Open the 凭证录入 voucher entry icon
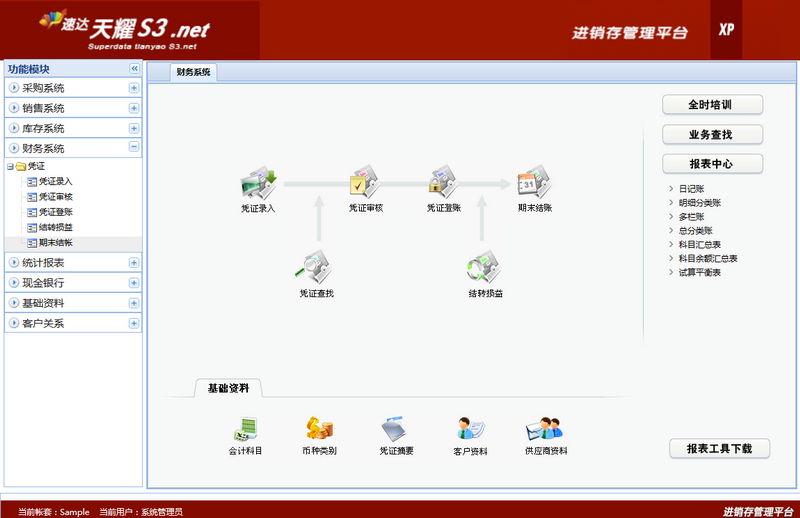Screen dimensions: 800x518 (258, 184)
